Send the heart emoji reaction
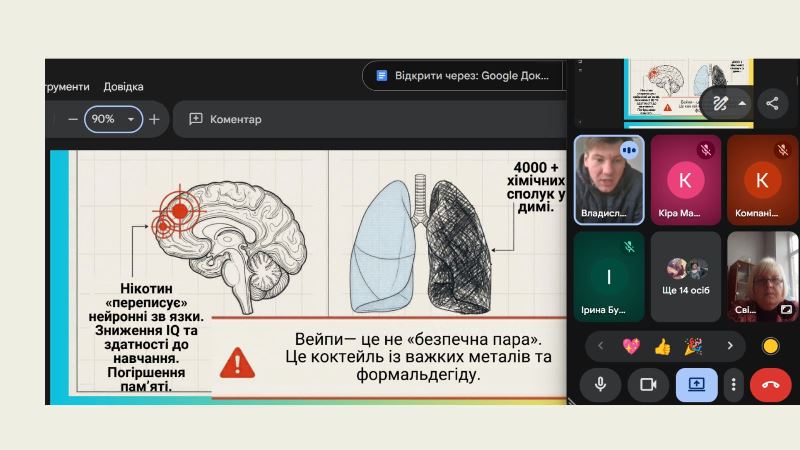Image resolution: width=800 pixels, height=450 pixels. pyautogui.click(x=631, y=346)
